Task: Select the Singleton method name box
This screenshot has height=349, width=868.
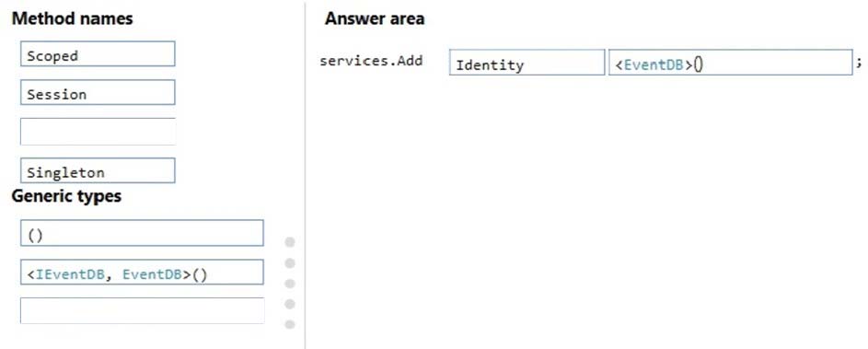Action: pos(98,170)
